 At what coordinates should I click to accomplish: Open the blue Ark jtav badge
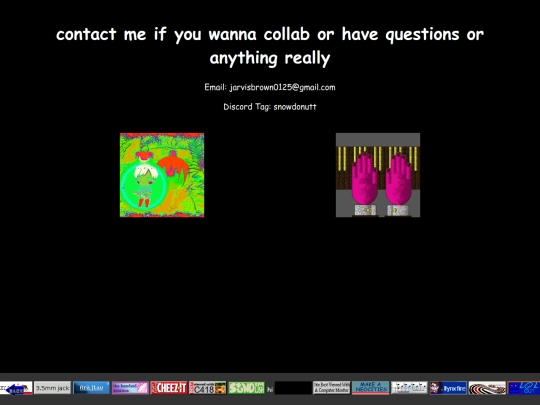[x=91, y=388]
